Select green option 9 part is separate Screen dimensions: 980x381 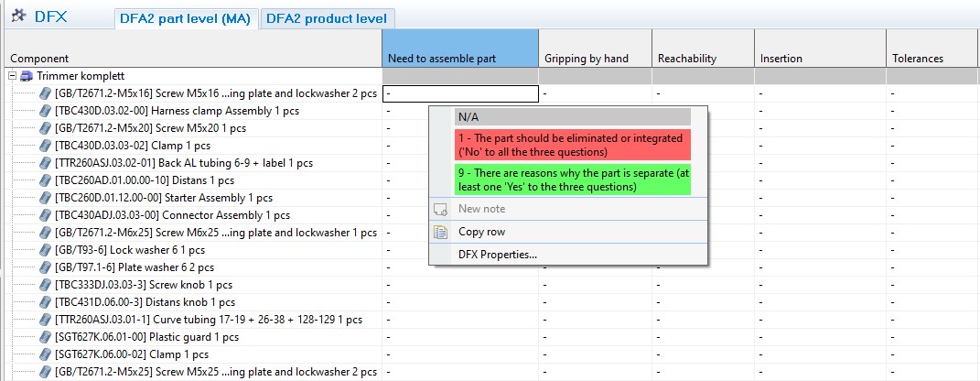pos(572,180)
